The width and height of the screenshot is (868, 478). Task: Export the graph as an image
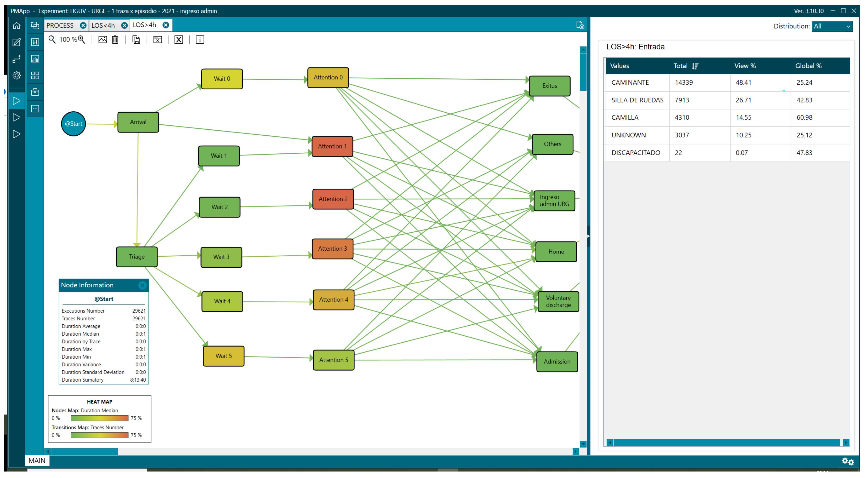click(102, 40)
